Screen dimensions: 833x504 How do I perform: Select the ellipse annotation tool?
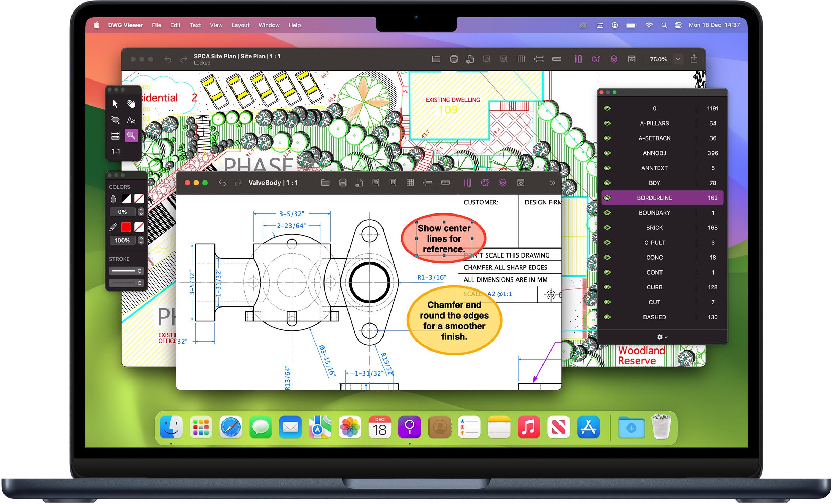click(116, 119)
